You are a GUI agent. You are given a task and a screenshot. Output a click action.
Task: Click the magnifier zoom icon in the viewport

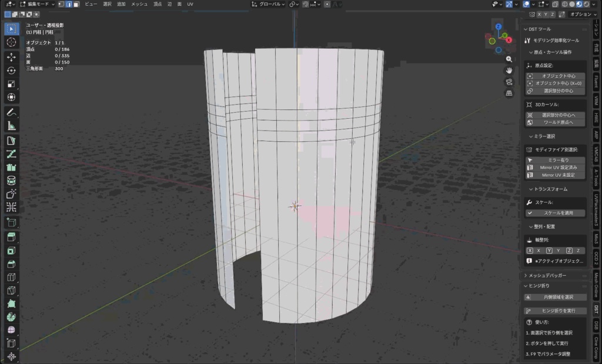point(509,59)
